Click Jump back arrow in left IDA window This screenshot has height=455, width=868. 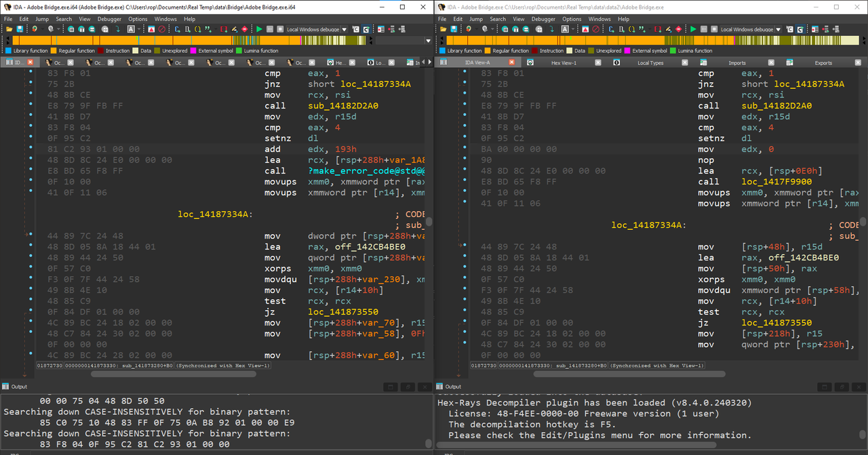click(x=34, y=29)
